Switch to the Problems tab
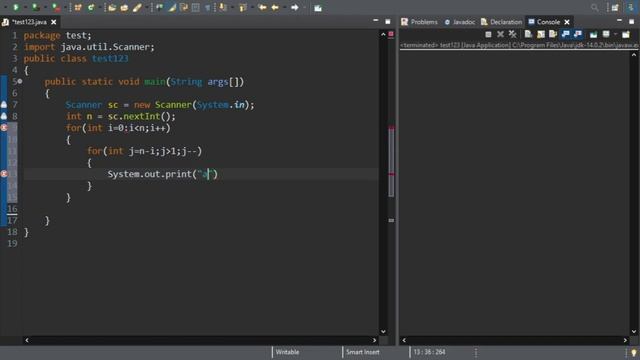The width and height of the screenshot is (640, 360). pyautogui.click(x=419, y=22)
